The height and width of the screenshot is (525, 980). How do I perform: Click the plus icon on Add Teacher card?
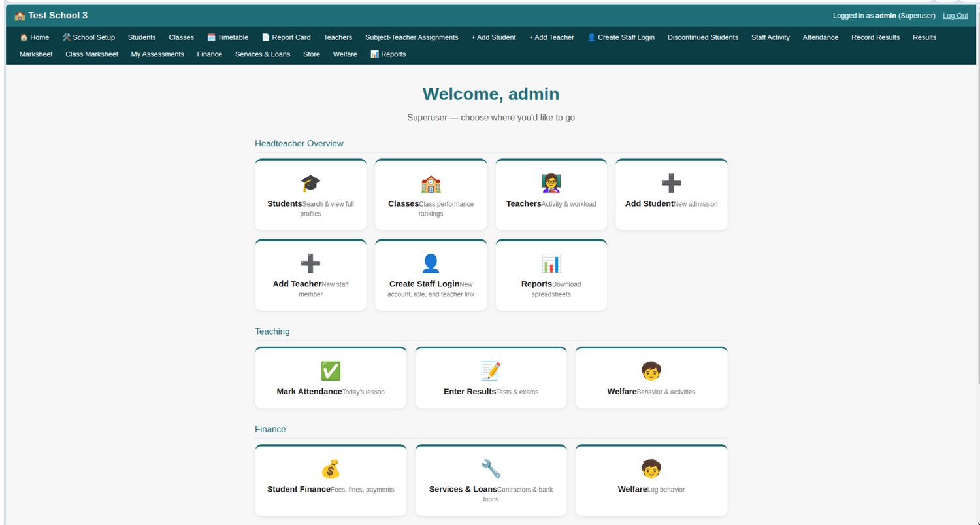310,263
